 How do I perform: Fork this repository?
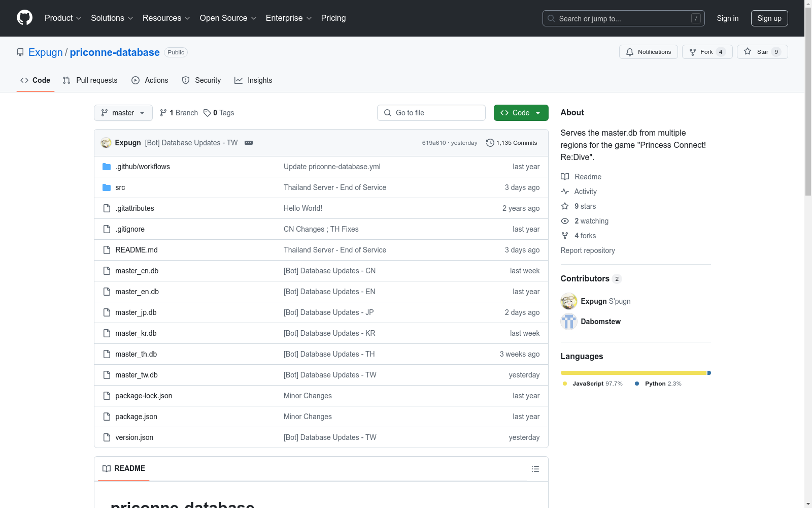click(x=707, y=52)
